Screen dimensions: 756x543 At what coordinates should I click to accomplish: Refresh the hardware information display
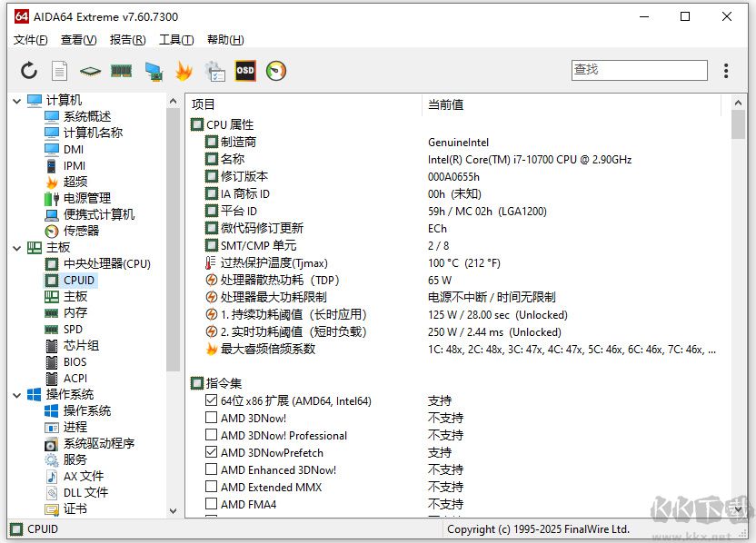click(x=28, y=70)
